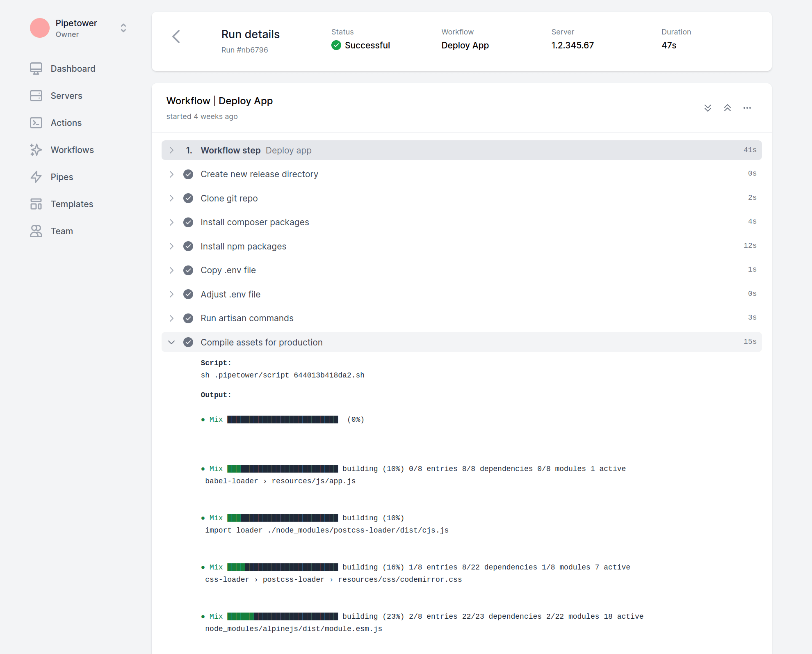Click the 'Compile assets for production' step title
The height and width of the screenshot is (654, 812).
pyautogui.click(x=262, y=342)
